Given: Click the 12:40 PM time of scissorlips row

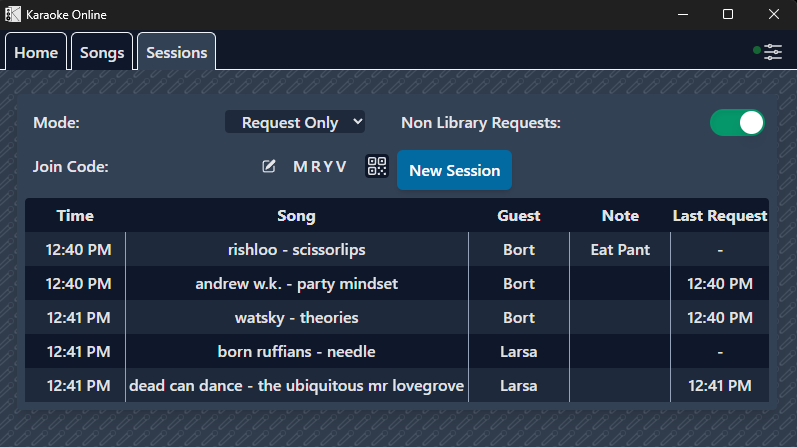Looking at the screenshot, I should point(78,249).
